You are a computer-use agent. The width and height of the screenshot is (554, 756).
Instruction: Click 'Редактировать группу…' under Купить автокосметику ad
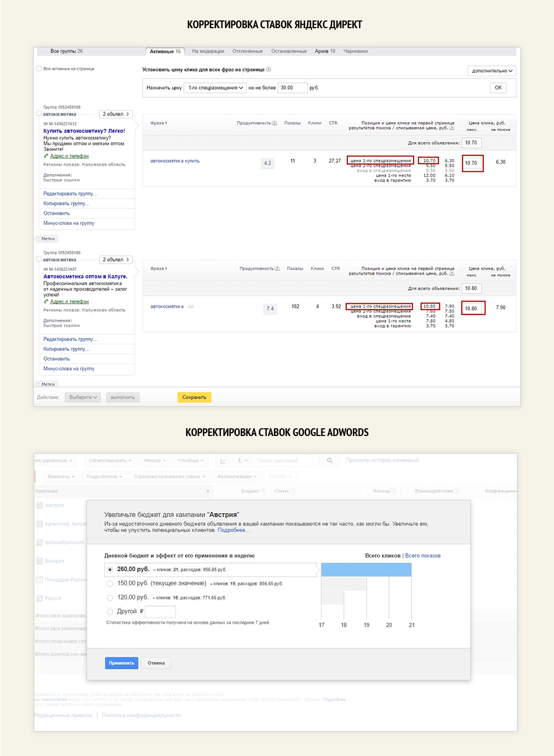[70, 194]
